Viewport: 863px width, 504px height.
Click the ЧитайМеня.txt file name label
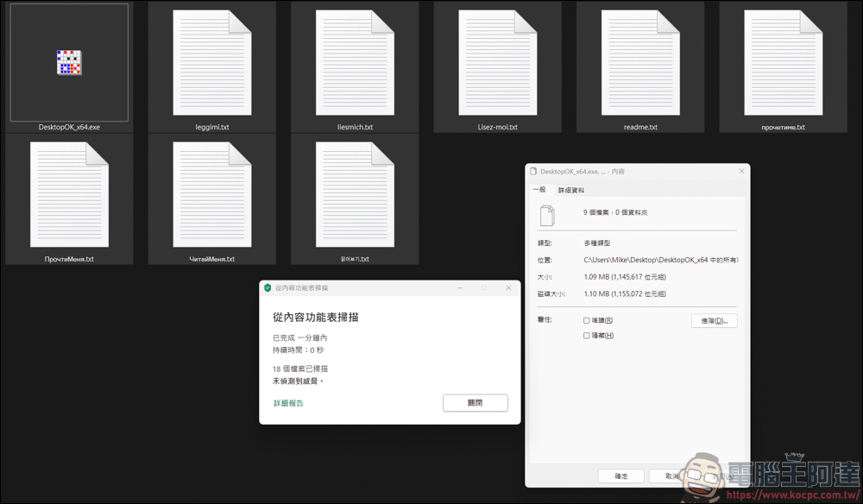coord(212,259)
